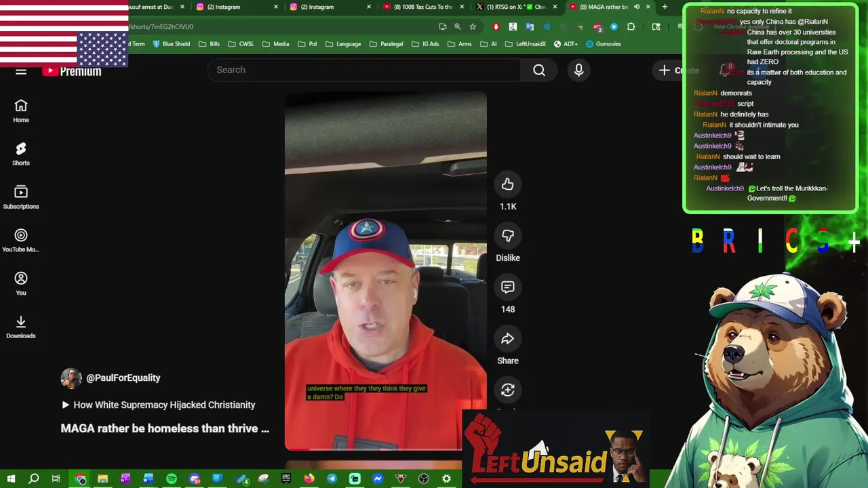Expand the Pol bookmark folder
The height and width of the screenshot is (488, 868).
pos(307,44)
